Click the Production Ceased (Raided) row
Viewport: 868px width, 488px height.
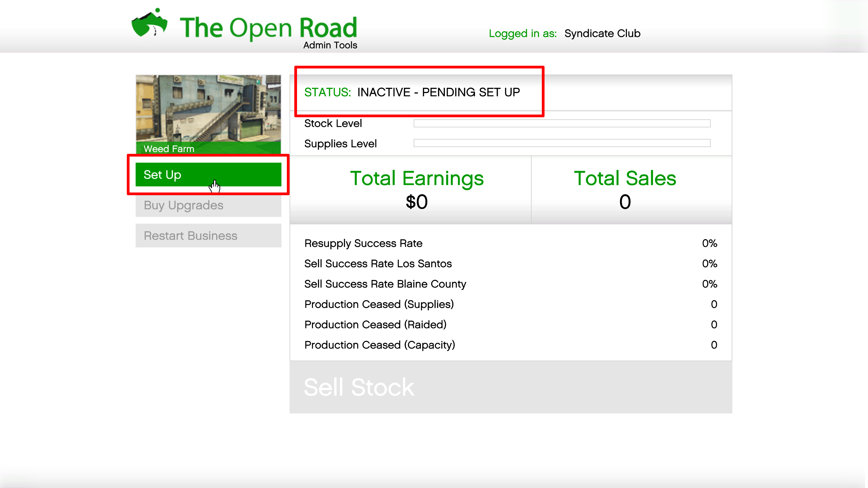click(510, 324)
